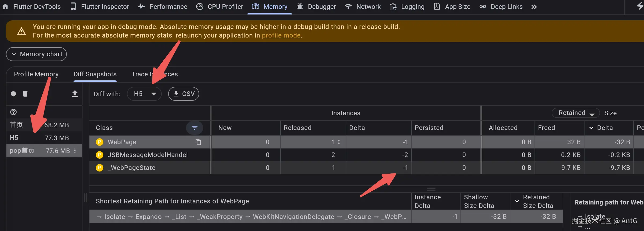Click the class filter icon
This screenshot has width=644, height=231.
pos(195,128)
